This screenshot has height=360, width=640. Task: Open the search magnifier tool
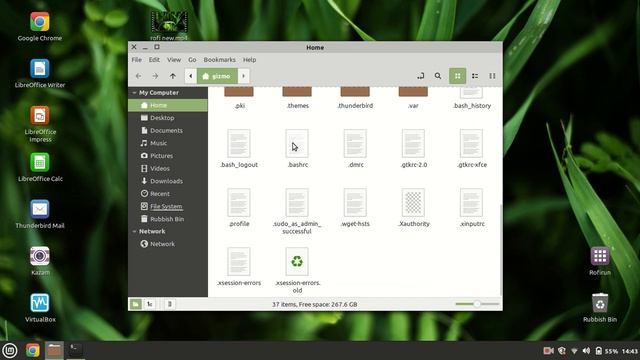pos(438,76)
